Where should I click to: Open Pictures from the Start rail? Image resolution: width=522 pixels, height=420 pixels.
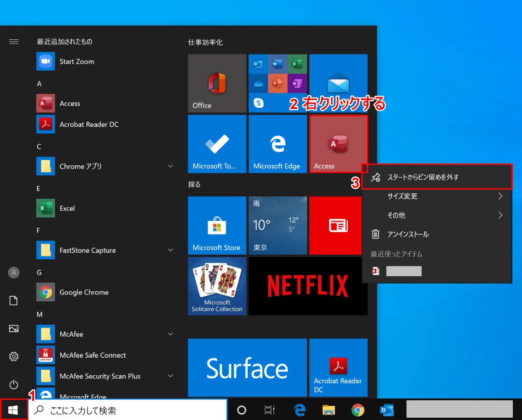[x=14, y=328]
